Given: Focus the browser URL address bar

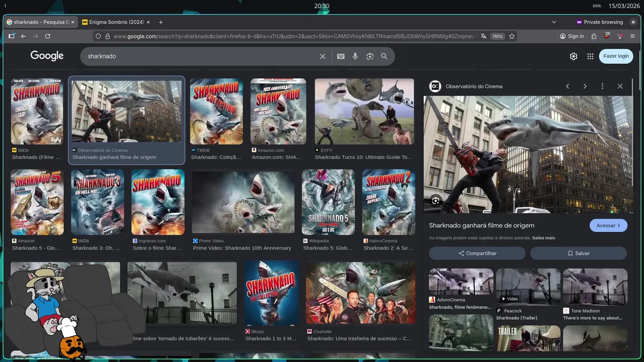Looking at the screenshot, I should [x=294, y=36].
